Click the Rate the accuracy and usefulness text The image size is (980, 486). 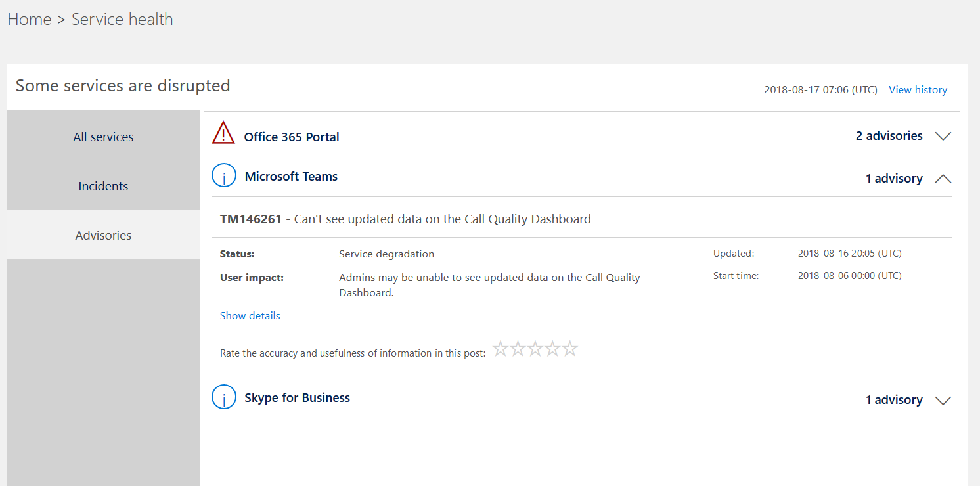click(x=353, y=353)
